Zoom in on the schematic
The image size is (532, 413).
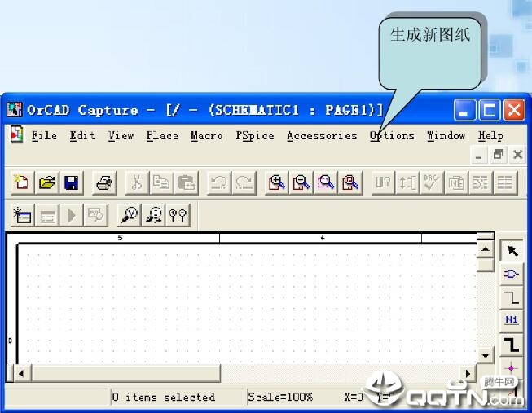276,183
